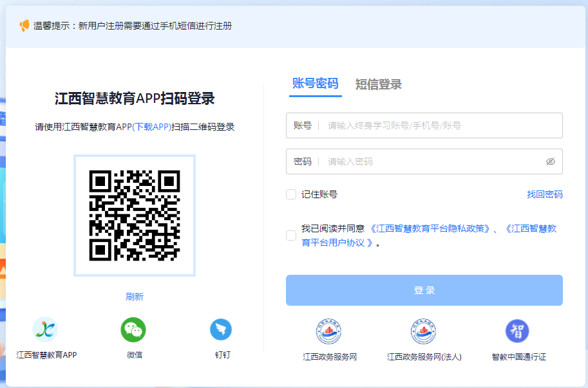Enable the 记住账号 checkbox

(x=291, y=194)
